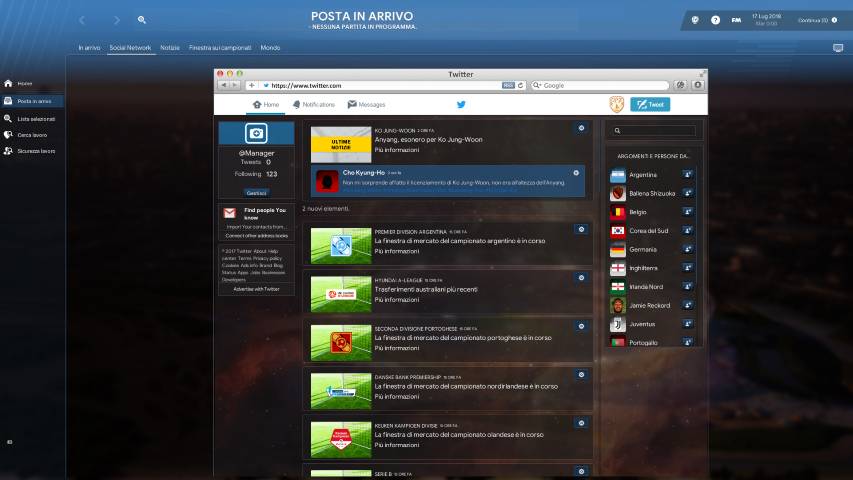Follow Juventus using the add-person button
The height and width of the screenshot is (480, 853).
coord(688,324)
